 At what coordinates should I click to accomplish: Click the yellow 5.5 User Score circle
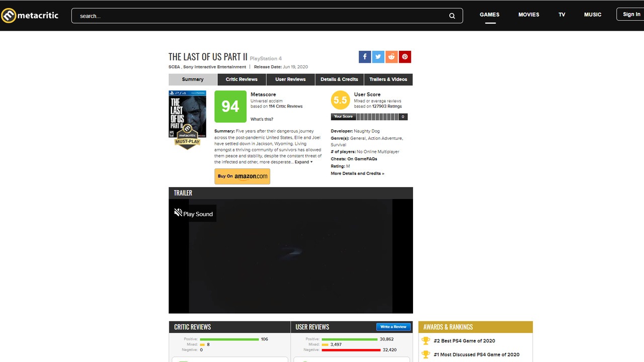340,101
